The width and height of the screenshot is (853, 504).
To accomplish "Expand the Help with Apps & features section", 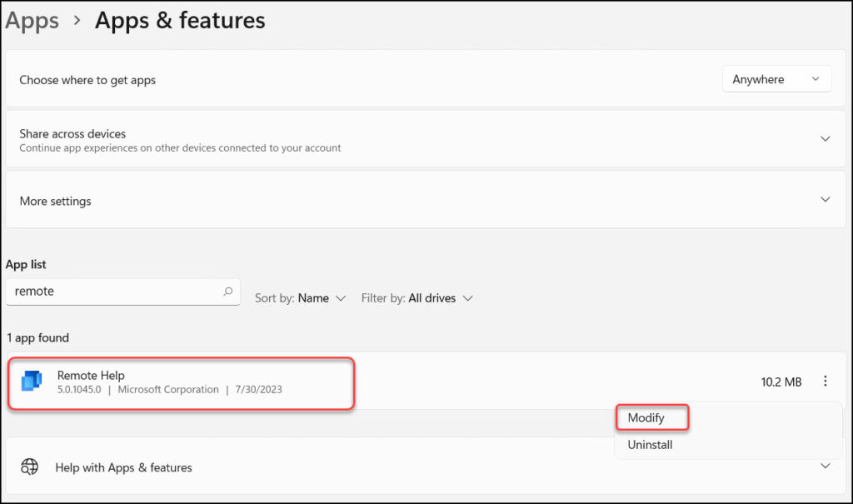I will tap(825, 467).
